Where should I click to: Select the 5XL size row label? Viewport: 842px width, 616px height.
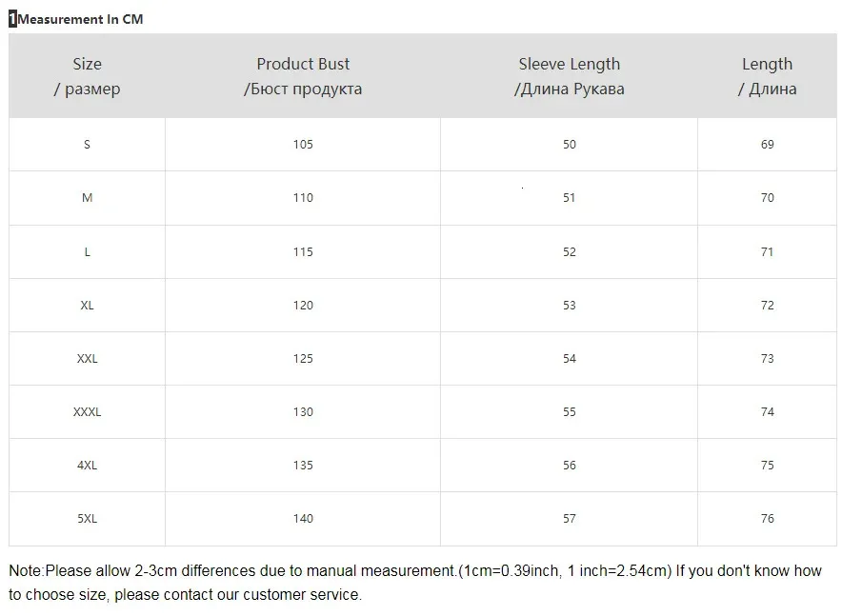pos(87,519)
